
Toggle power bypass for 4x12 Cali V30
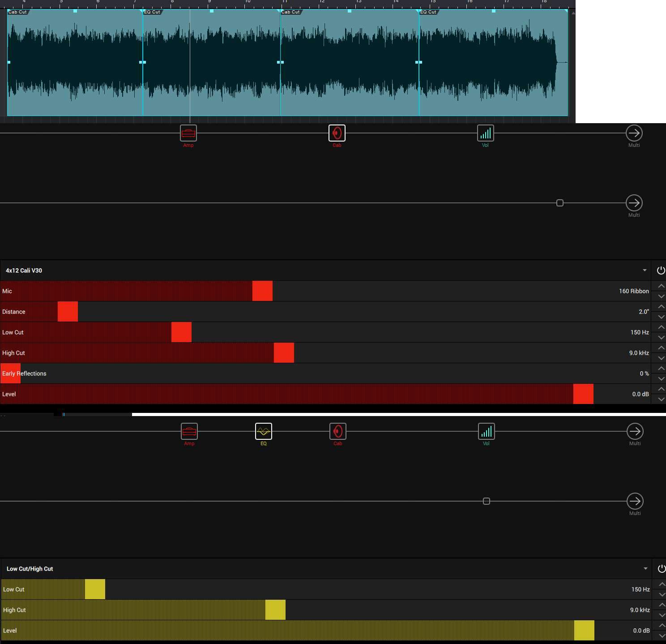click(661, 270)
